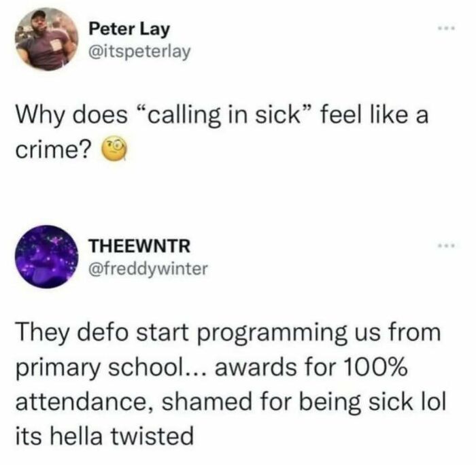
Task: Click the monocle face emoji
Action: (x=114, y=149)
